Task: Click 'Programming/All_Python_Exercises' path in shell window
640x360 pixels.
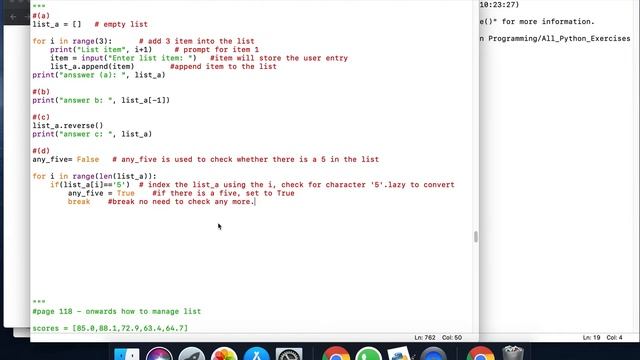Action: [559, 38]
